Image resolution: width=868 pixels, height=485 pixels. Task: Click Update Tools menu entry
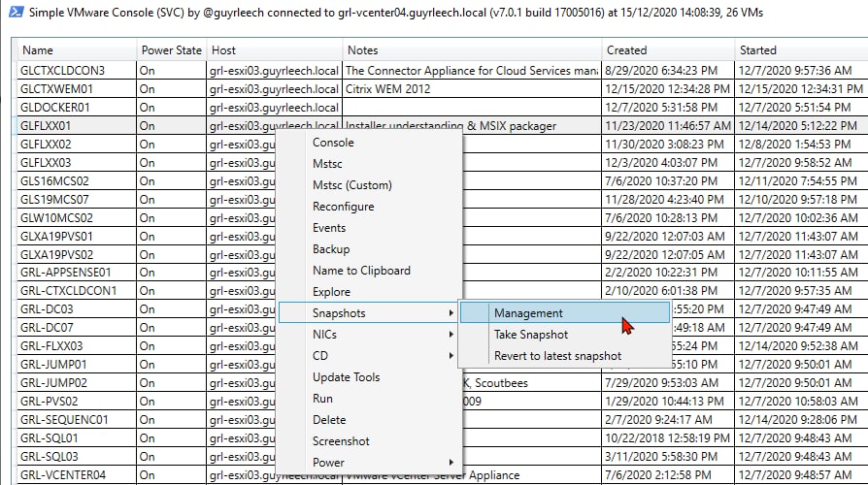coord(346,377)
